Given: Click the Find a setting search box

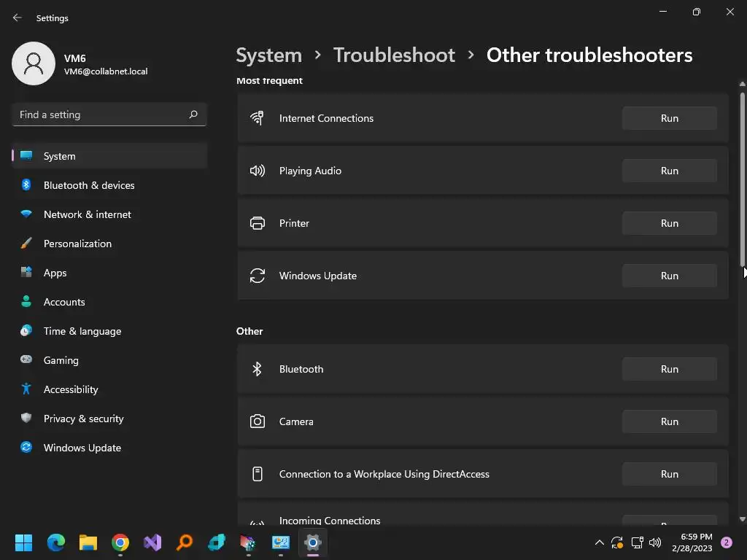Looking at the screenshot, I should point(109,114).
